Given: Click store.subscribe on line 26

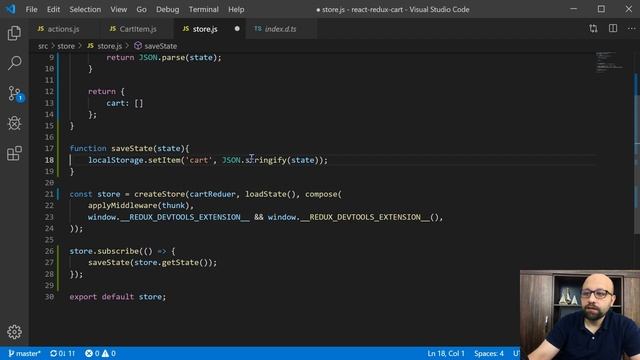Looking at the screenshot, I should point(104,251).
